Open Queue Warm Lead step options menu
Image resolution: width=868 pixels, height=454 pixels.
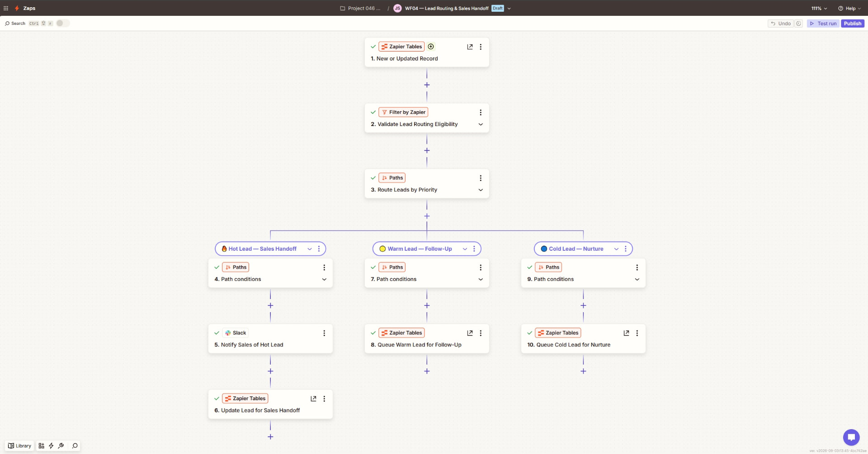coord(481,333)
